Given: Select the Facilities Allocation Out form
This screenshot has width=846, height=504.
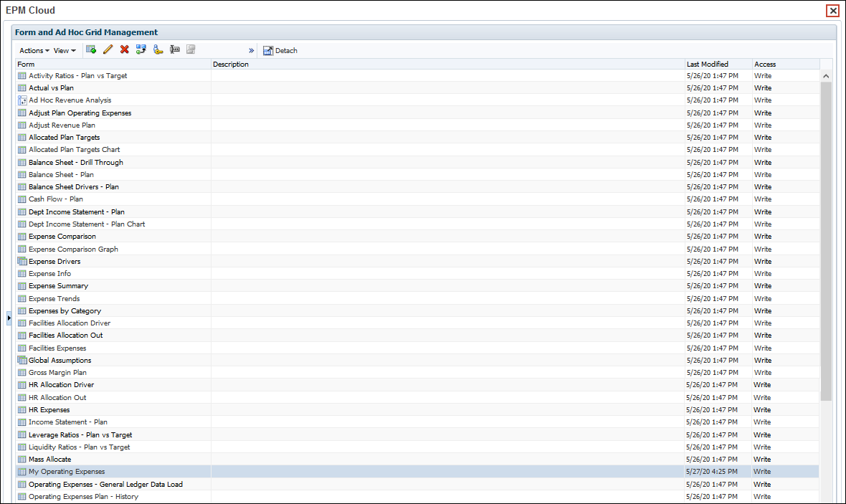Looking at the screenshot, I should tap(66, 335).
